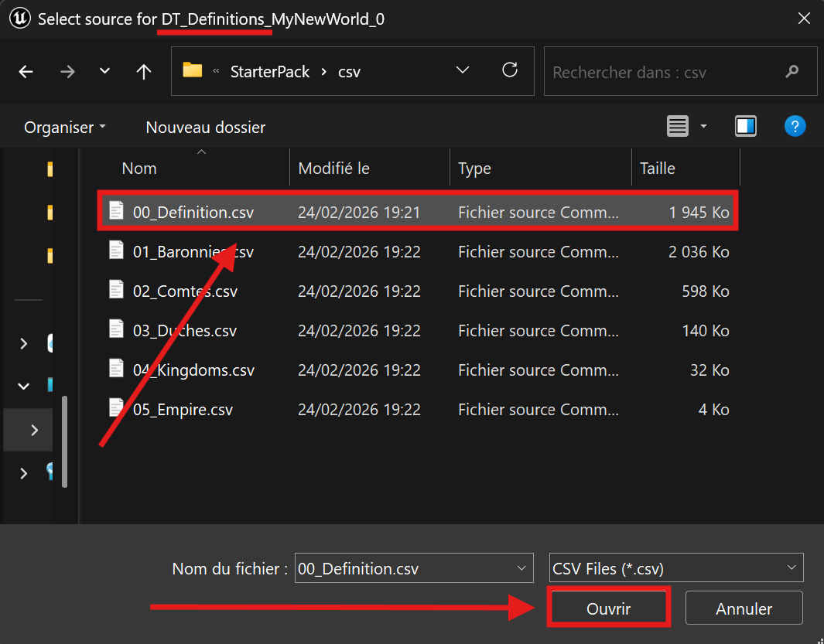The image size is (824, 644).
Task: Click the Annuler button
Action: click(x=744, y=608)
